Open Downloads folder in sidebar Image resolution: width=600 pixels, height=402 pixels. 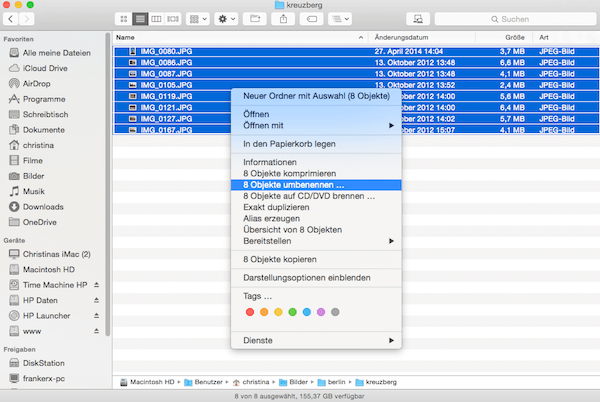point(43,206)
